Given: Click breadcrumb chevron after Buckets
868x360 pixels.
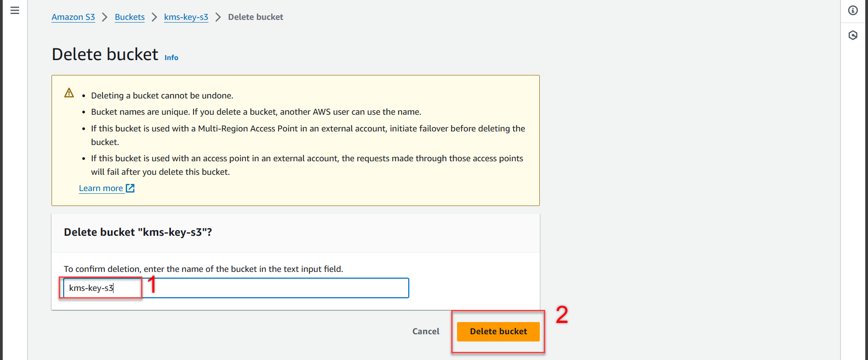Looking at the screenshot, I should click(155, 17).
